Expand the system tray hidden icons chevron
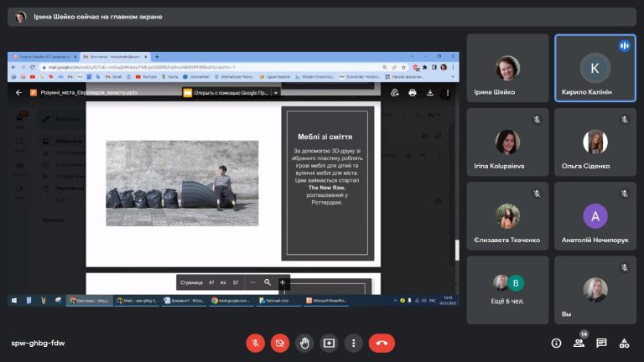 pos(395,301)
